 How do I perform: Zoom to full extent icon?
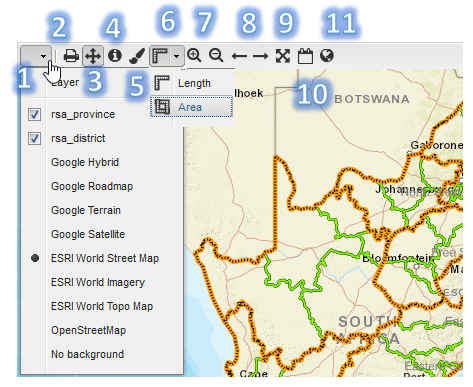(x=283, y=56)
